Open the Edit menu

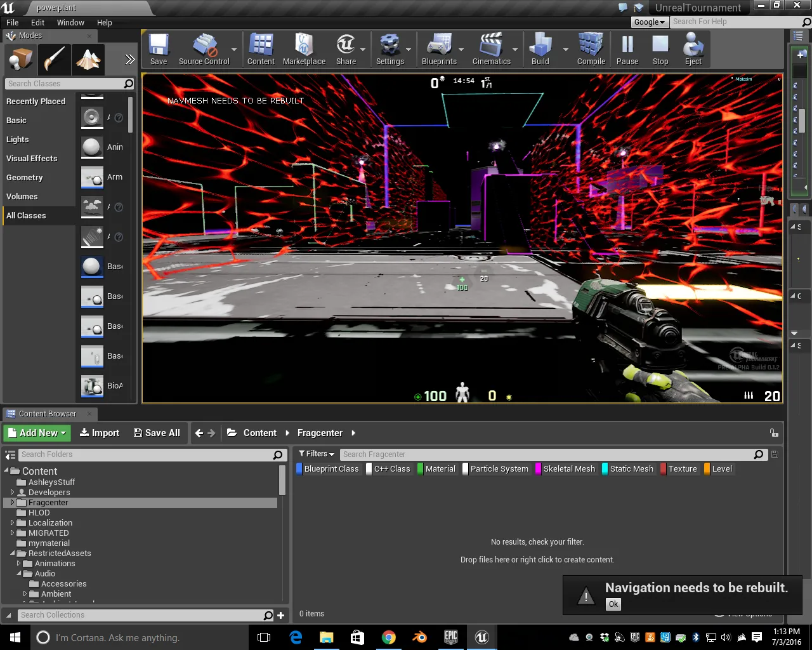point(38,22)
